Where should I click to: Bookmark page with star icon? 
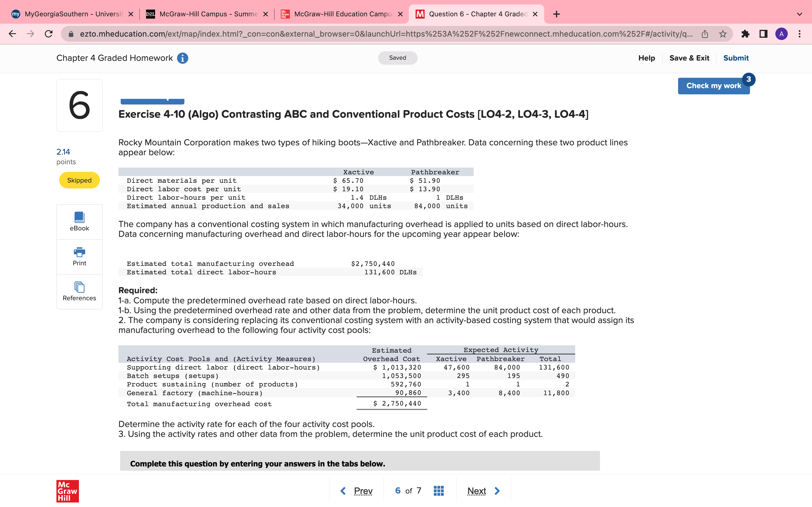tap(723, 34)
